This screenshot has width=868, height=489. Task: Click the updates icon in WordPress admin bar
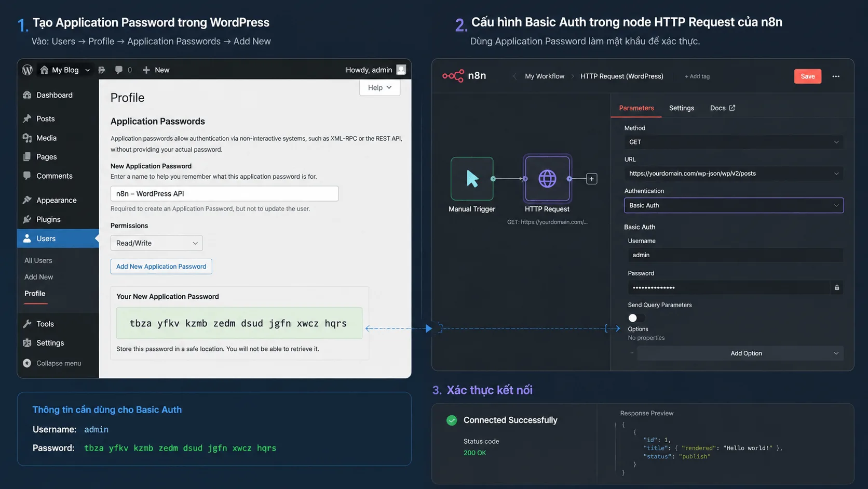click(x=102, y=70)
